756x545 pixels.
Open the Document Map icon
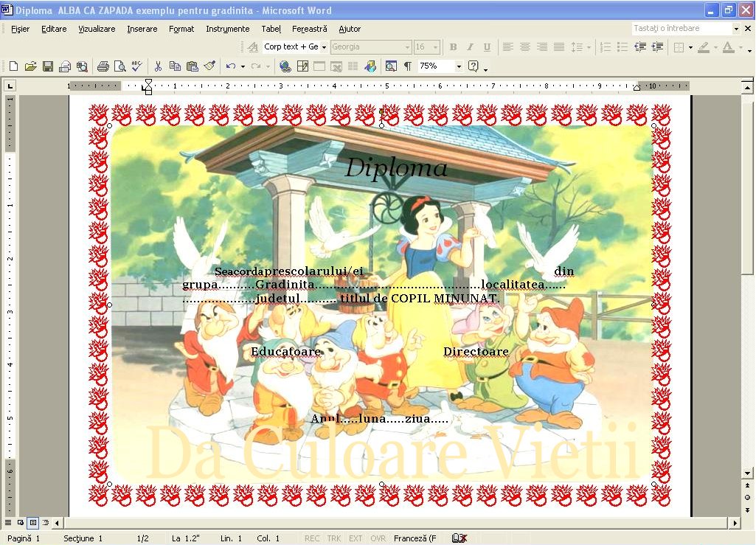point(391,66)
